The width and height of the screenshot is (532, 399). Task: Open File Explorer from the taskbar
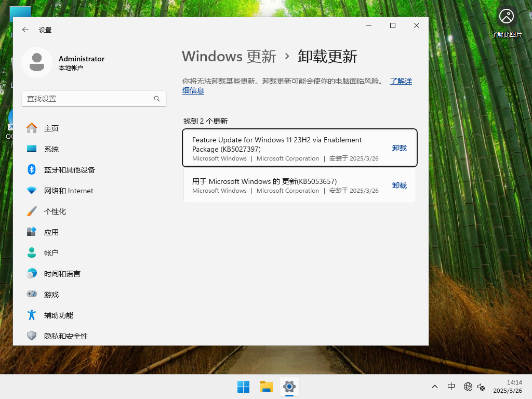click(x=266, y=387)
